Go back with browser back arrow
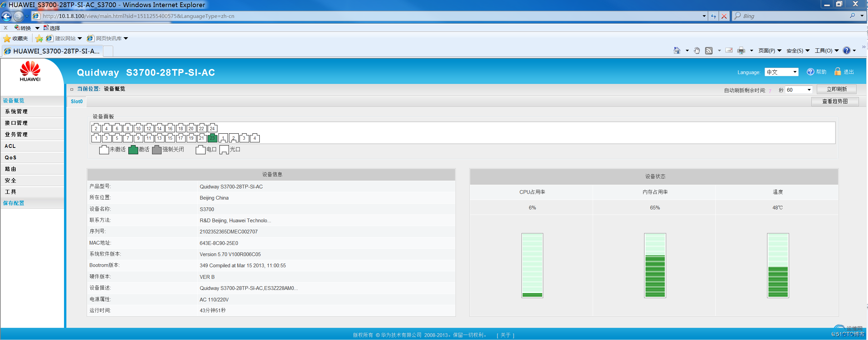868x340 pixels. click(6, 16)
